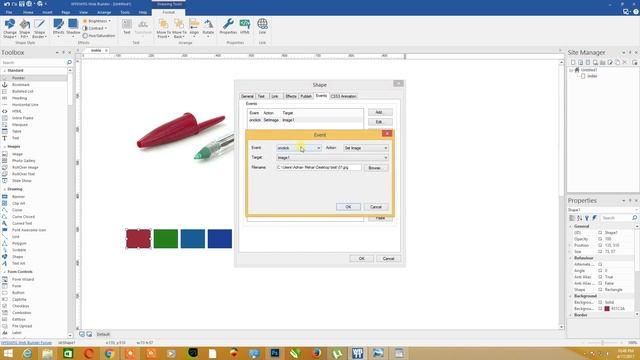
Task: Switch to CSS3 Animation tab in Shape dialog
Action: 344,96
